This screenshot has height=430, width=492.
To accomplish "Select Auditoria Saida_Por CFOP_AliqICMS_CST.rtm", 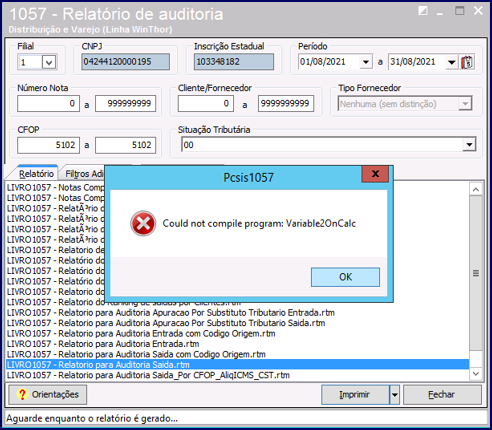I will [237, 375].
